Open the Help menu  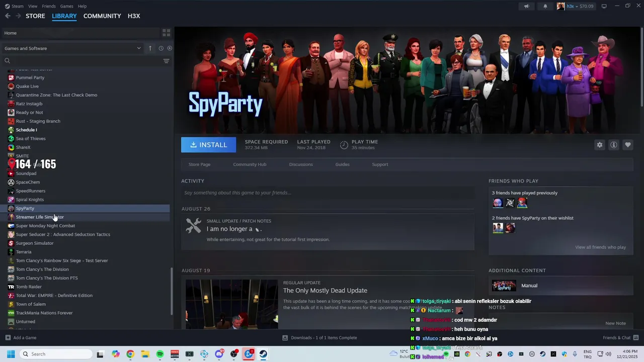pyautogui.click(x=82, y=6)
